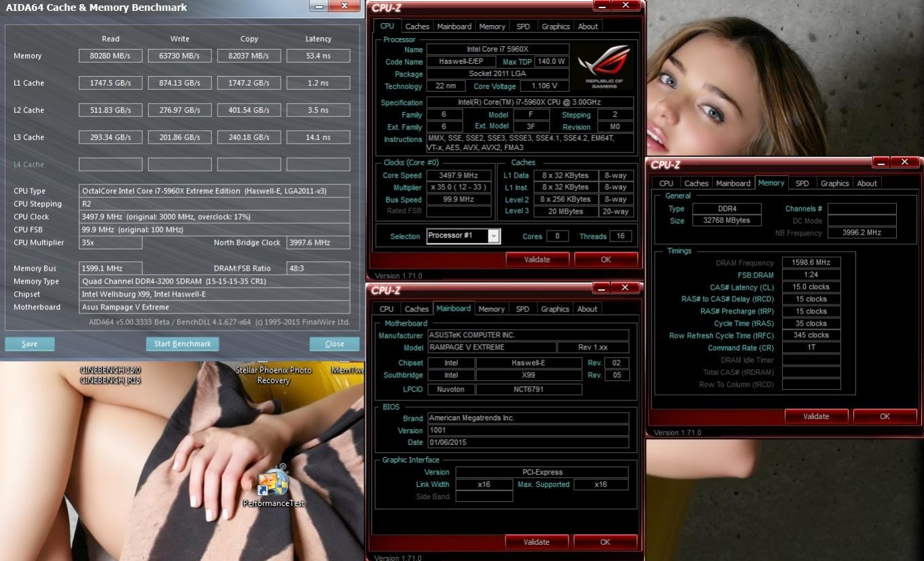The width and height of the screenshot is (924, 561).
Task: Click the L3 Cache Latency value 14.1 ns
Action: point(319,137)
